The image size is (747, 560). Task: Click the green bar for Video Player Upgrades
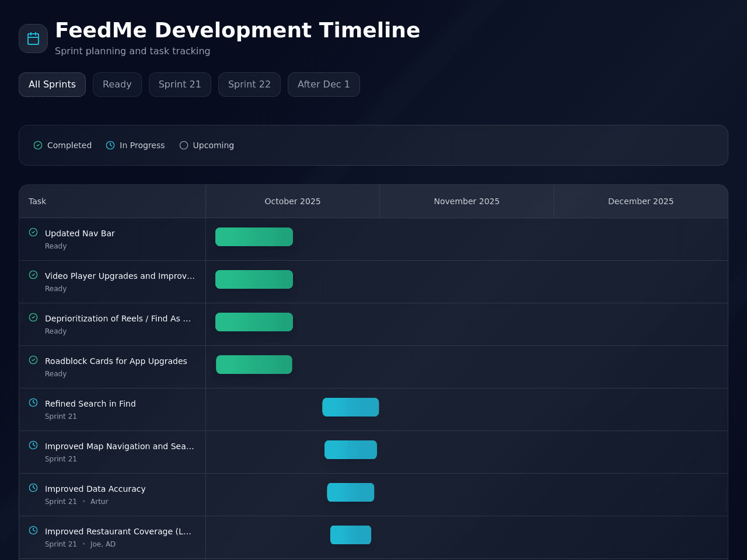254,279
